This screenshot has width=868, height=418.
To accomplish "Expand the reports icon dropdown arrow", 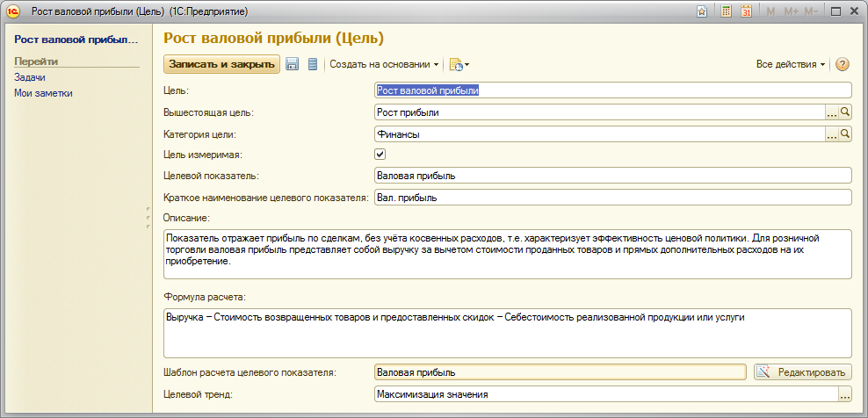I will point(467,65).
